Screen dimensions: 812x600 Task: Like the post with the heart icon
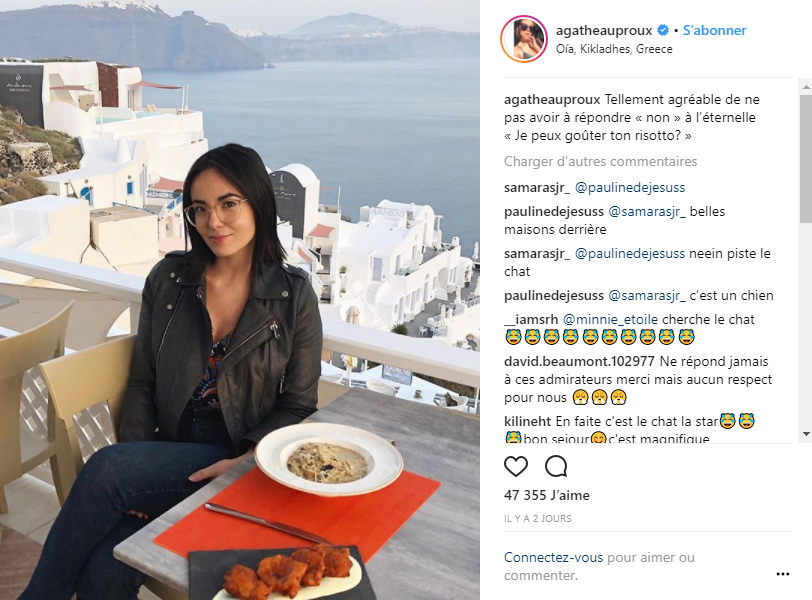coord(516,466)
